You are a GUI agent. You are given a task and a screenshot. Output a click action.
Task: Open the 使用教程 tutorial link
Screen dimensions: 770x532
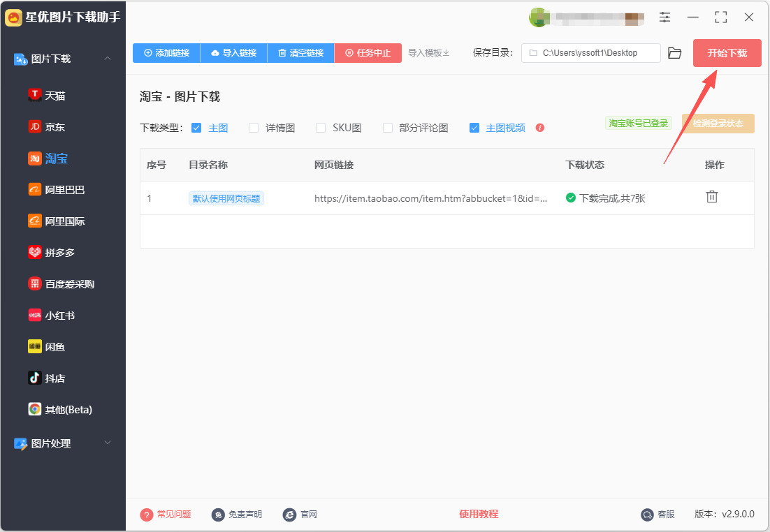click(x=479, y=515)
